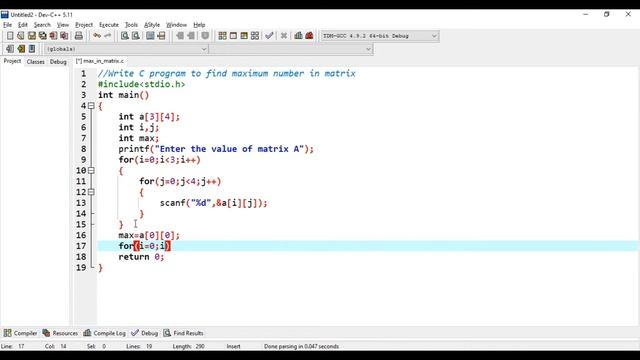The width and height of the screenshot is (640, 360).
Task: Click the red Delete Profiling Information icon
Action: point(309,36)
